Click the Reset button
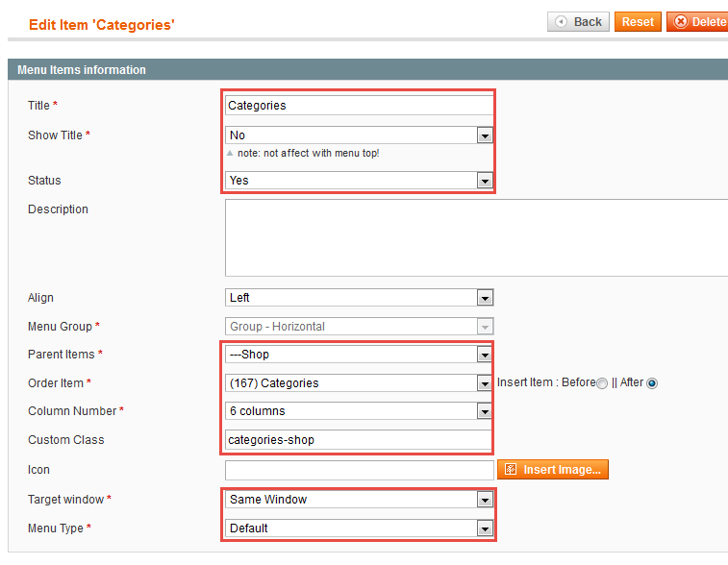Screen dimensions: 728x565 coord(638,22)
